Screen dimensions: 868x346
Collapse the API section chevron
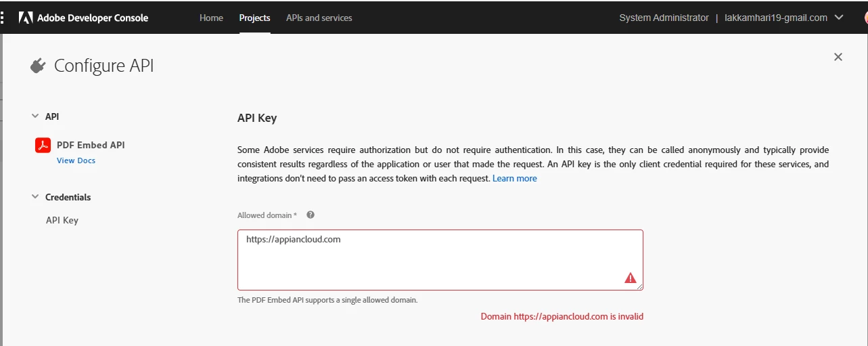[x=35, y=116]
